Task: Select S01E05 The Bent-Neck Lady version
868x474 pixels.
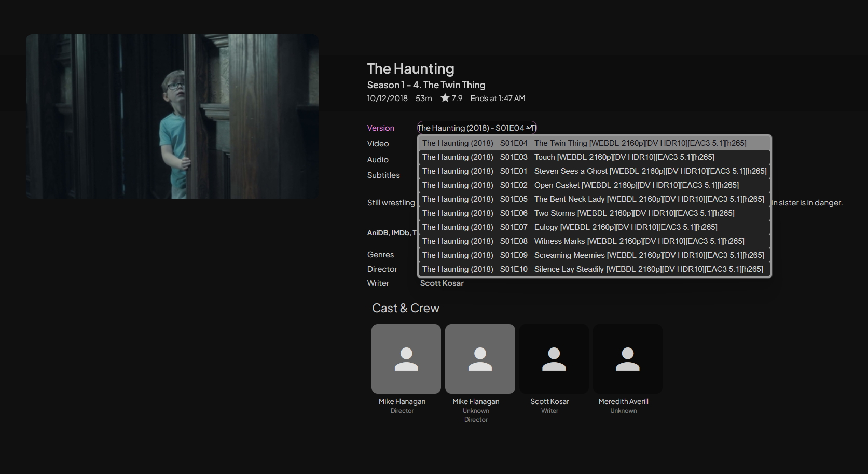Action: tap(593, 199)
